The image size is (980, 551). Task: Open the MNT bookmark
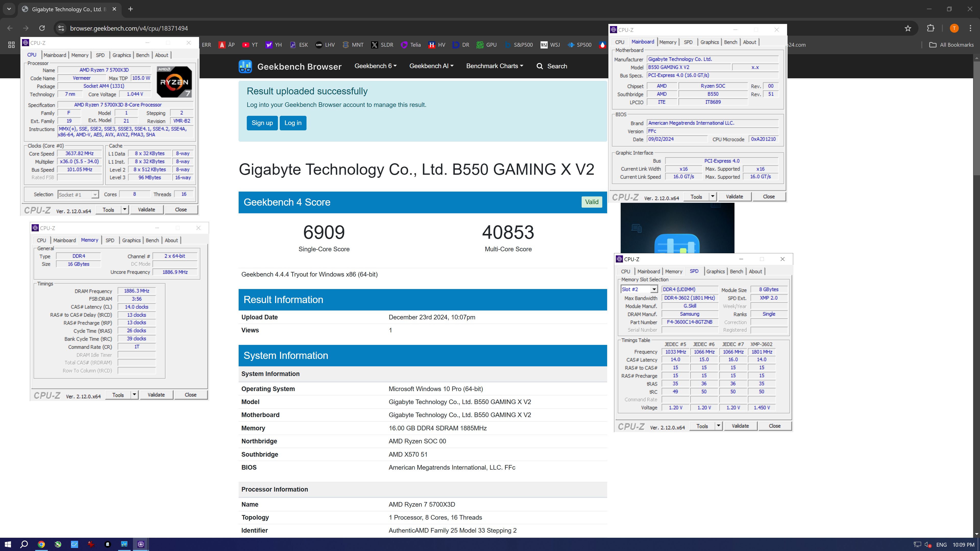tap(353, 45)
